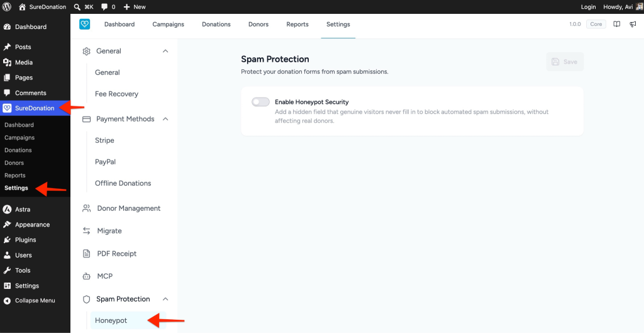Open the Stripe payment settings
644x333 pixels.
(x=104, y=140)
